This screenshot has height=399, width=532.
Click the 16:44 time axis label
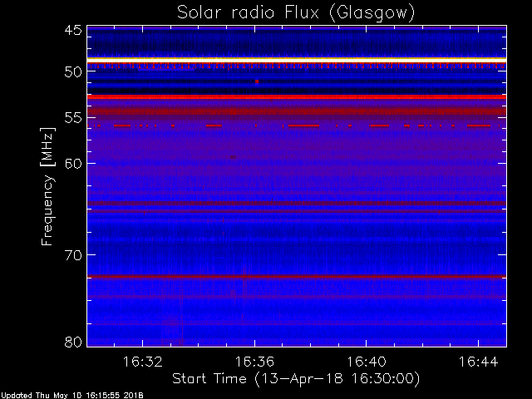479,362
